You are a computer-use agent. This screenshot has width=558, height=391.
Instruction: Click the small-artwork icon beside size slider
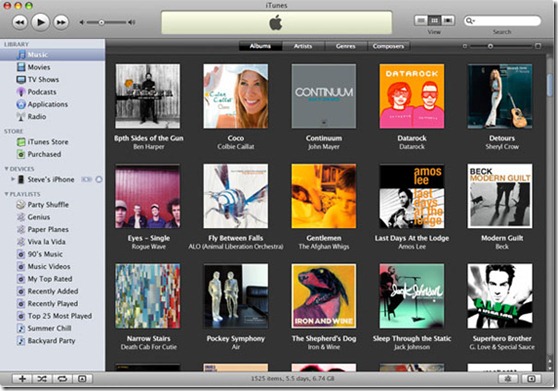click(x=465, y=46)
